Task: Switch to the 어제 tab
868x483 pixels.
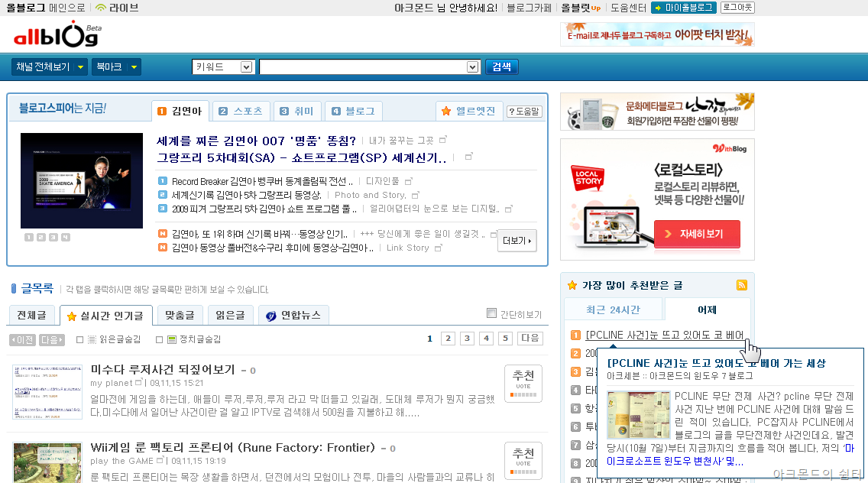Action: point(708,310)
